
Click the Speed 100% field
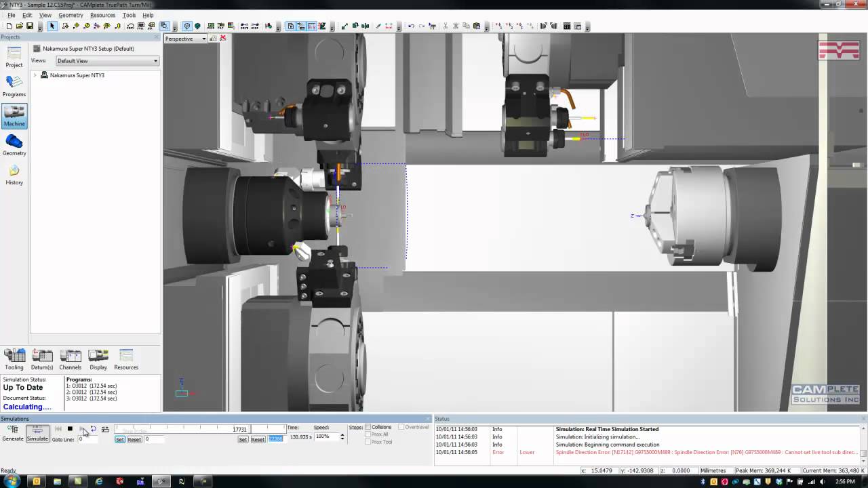[x=325, y=436]
